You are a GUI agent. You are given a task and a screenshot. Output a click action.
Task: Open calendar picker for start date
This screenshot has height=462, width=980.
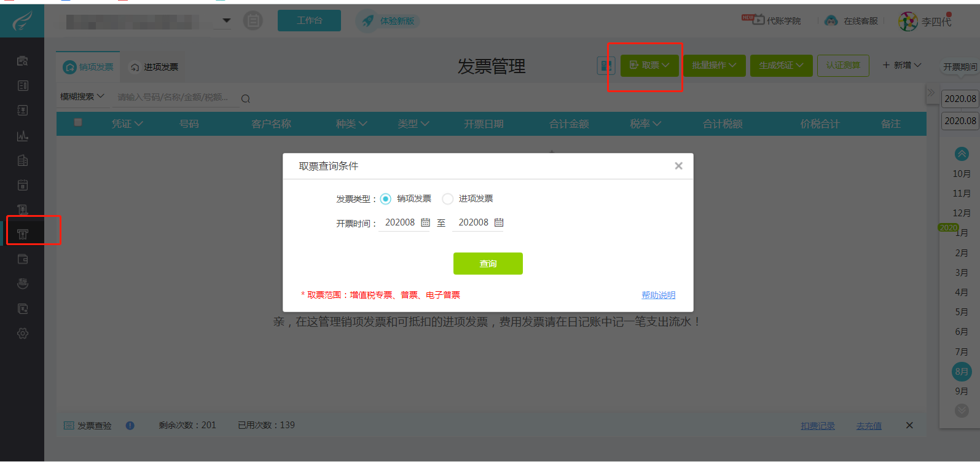pyautogui.click(x=425, y=222)
